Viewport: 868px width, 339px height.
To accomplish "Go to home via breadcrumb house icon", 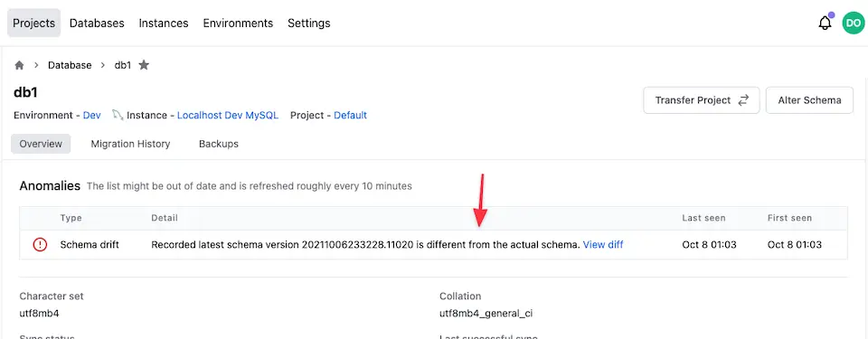I will click(19, 65).
